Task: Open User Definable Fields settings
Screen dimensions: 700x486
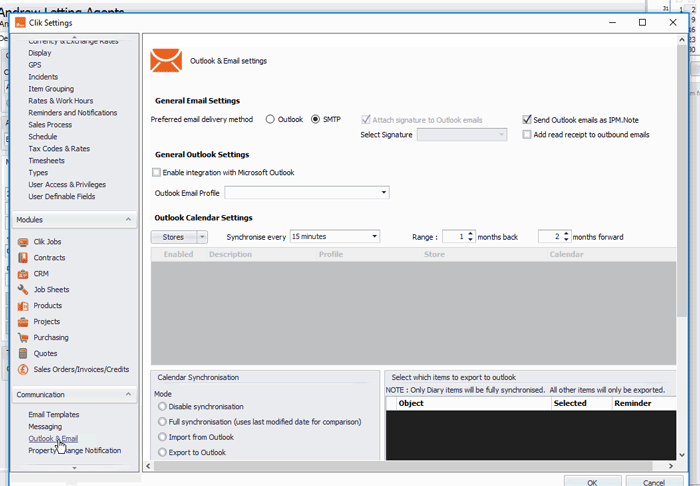Action: tap(62, 196)
